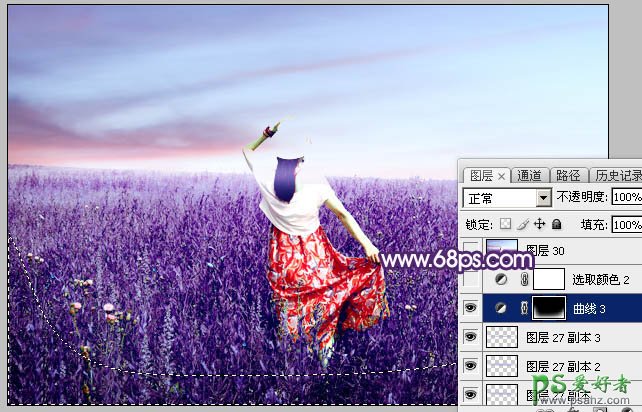Hide the 图层 27 副本 3 layer
Viewport: 642px width, 412px height.
[470, 338]
